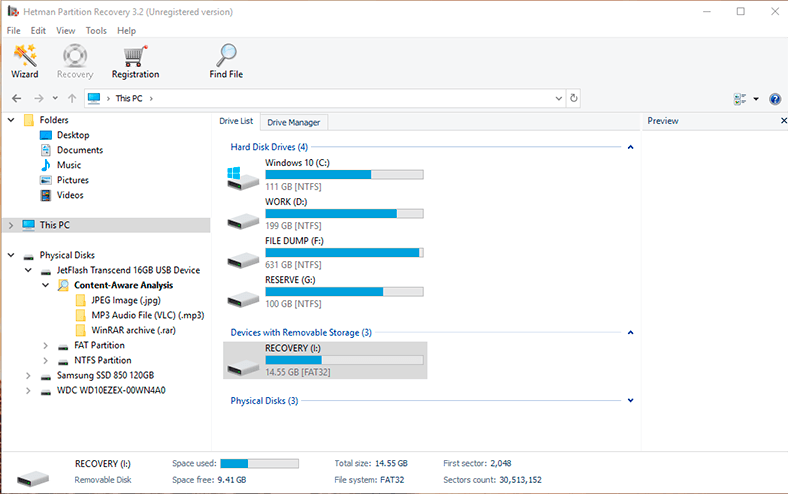Select Windows 10 (C:) drive icon
This screenshot has height=494, width=788.
click(243, 178)
